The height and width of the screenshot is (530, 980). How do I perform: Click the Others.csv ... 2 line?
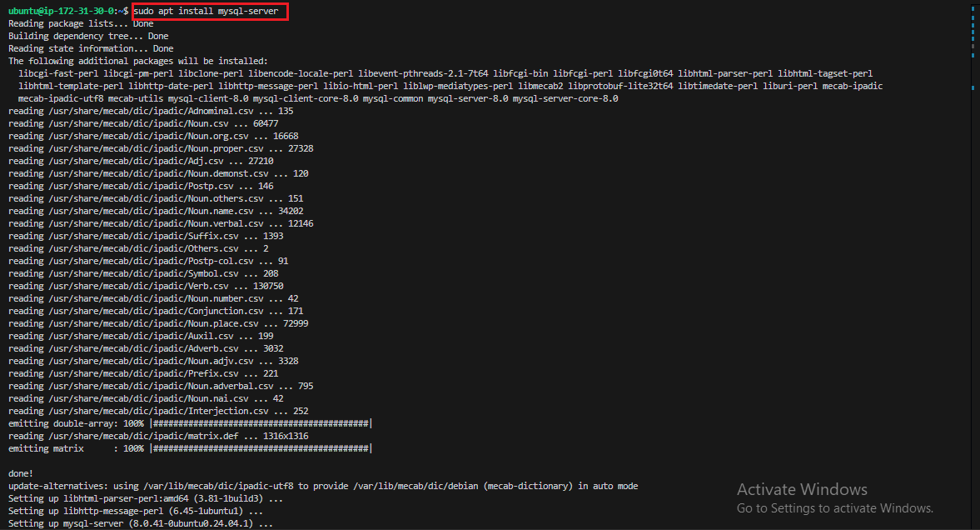[138, 249]
